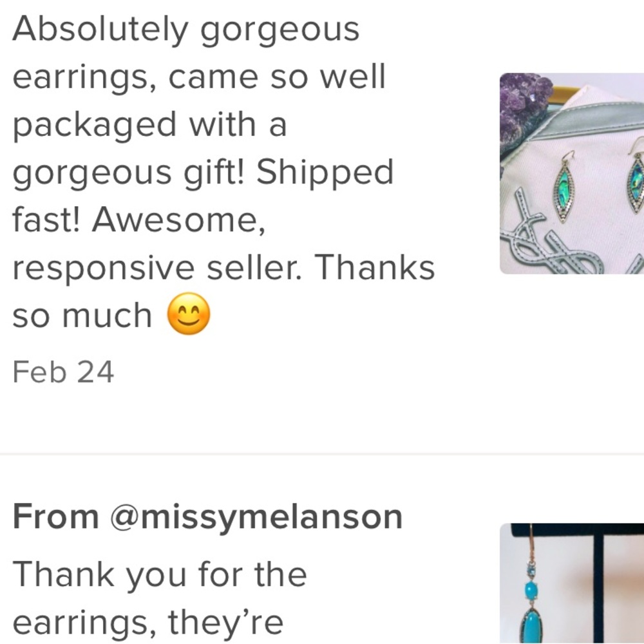
Task: Click the "gorgeous gift! Shipped" text line
Action: [x=204, y=173]
